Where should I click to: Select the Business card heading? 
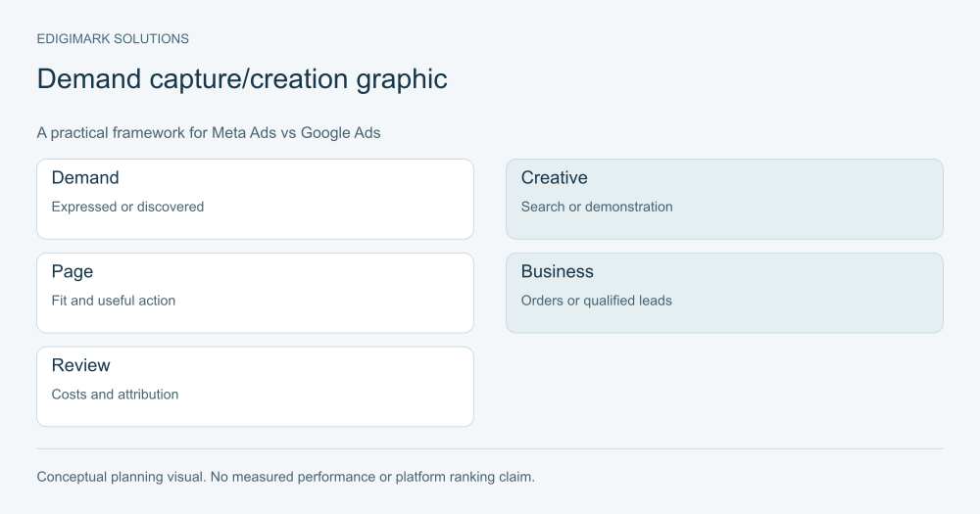pyautogui.click(x=557, y=271)
